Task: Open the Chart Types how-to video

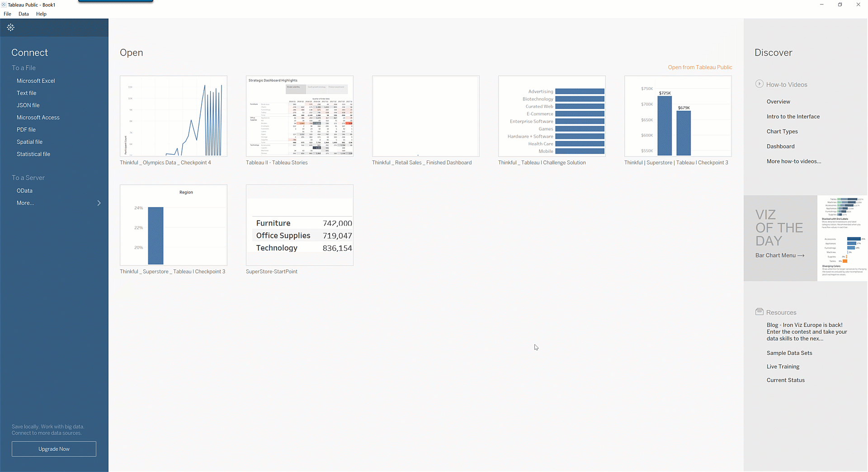Action: click(x=782, y=132)
